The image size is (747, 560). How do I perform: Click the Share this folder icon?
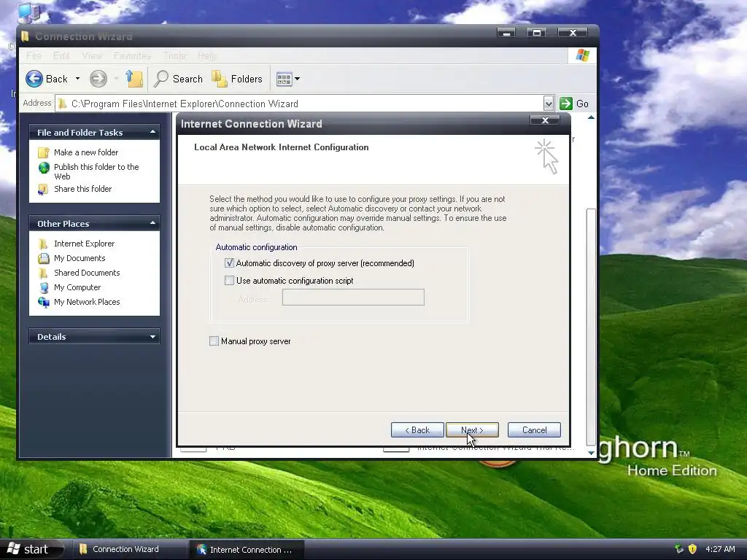tap(43, 189)
